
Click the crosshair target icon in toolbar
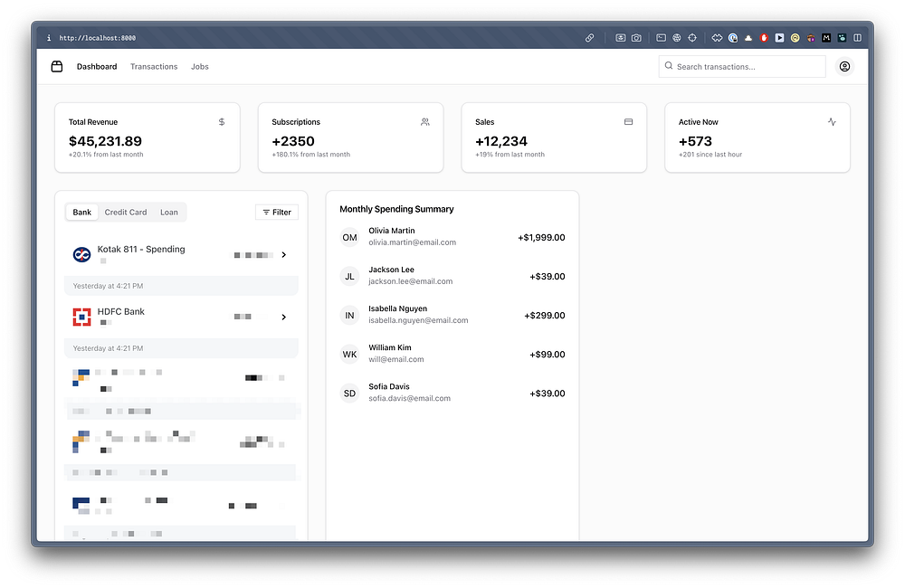point(692,37)
